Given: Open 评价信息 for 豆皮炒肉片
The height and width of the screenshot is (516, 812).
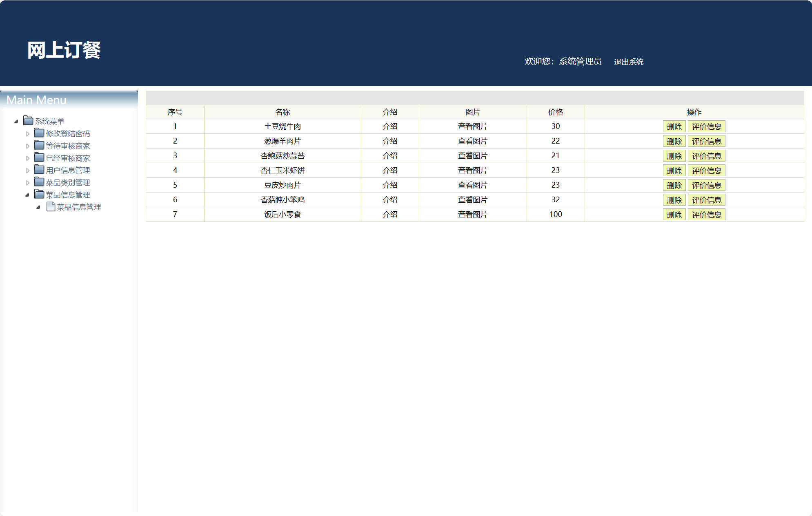Looking at the screenshot, I should [706, 185].
